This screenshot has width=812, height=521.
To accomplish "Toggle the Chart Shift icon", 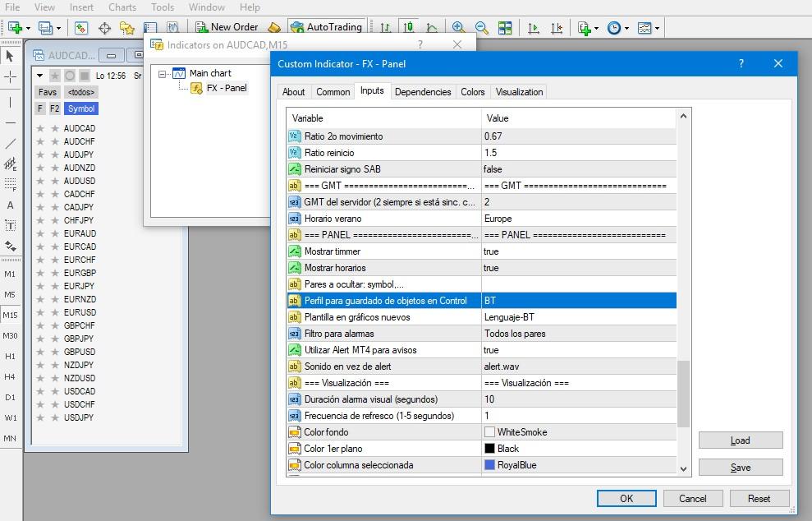I will click(557, 27).
